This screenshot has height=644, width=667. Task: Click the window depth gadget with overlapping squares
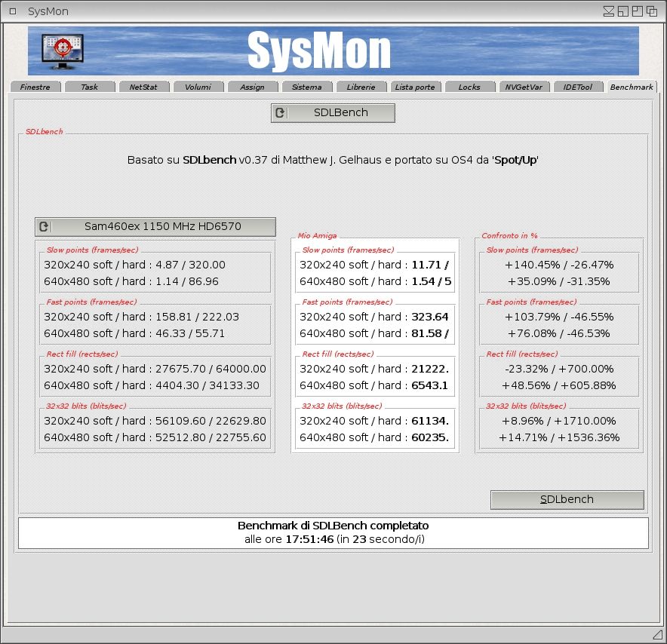coord(652,11)
